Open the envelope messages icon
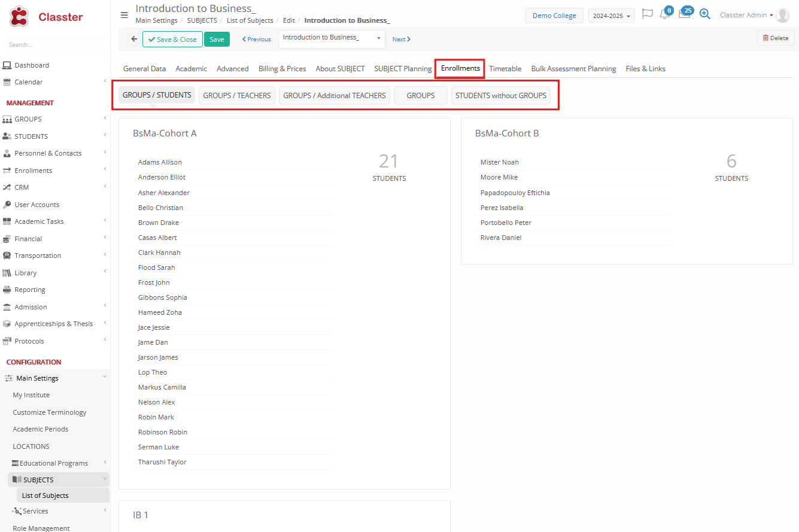Image resolution: width=799 pixels, height=532 pixels. click(x=684, y=14)
